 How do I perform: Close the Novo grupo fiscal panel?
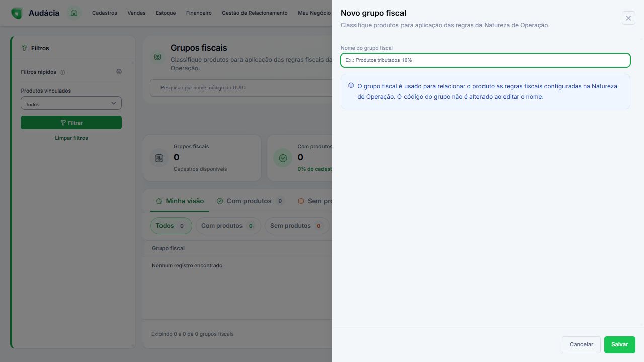click(628, 18)
